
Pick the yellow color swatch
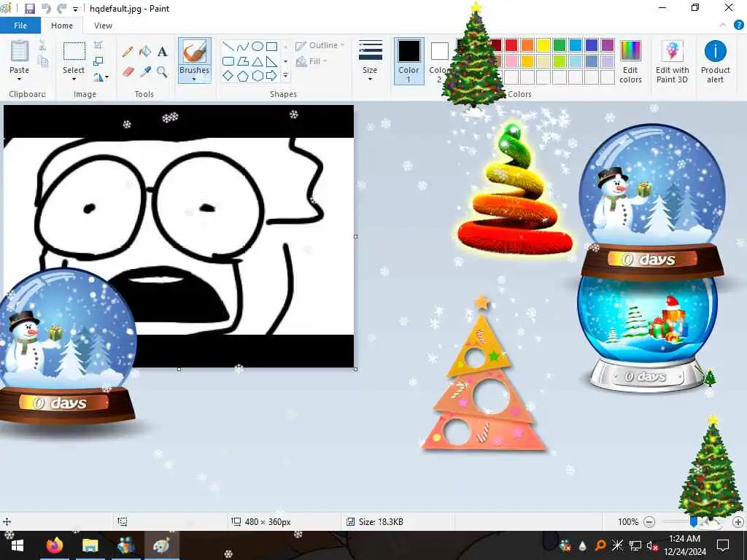click(543, 45)
